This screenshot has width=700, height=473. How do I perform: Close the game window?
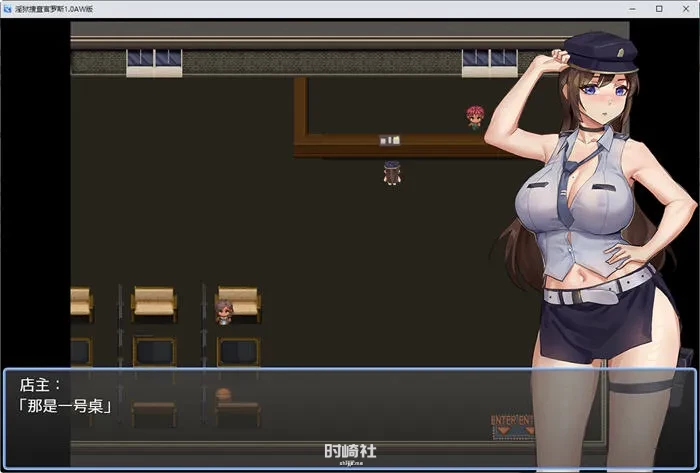[686, 9]
